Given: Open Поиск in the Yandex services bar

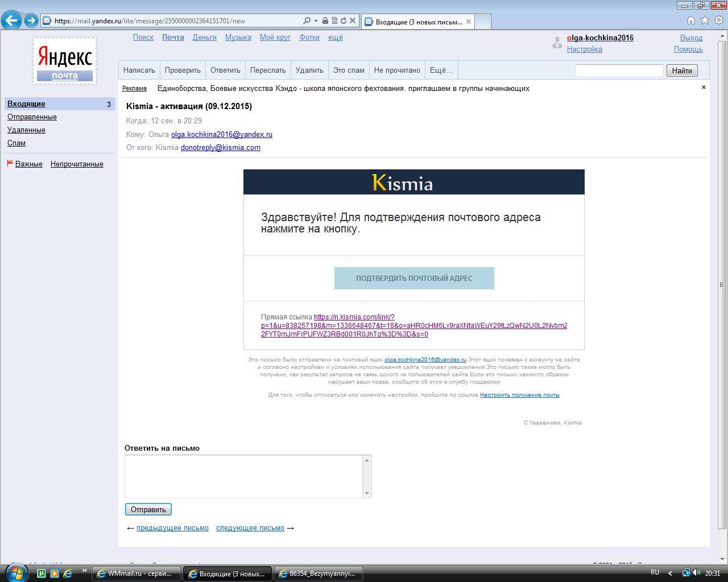Looking at the screenshot, I should tap(143, 37).
